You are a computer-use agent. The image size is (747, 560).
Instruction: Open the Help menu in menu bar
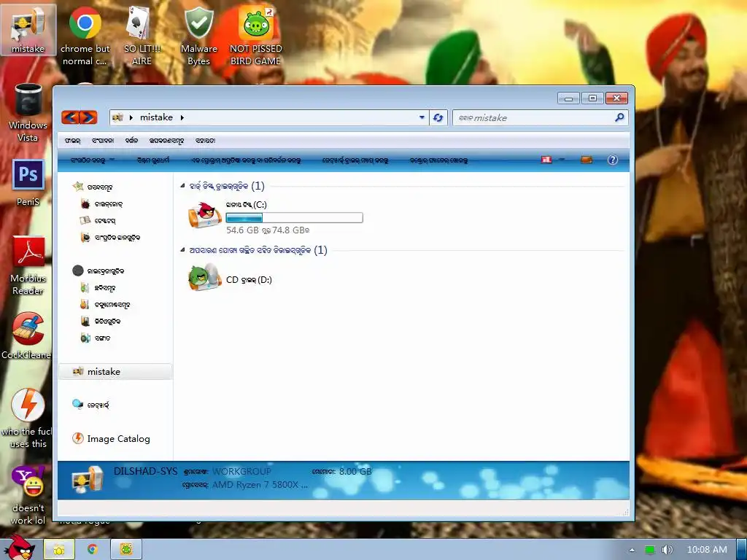point(205,141)
